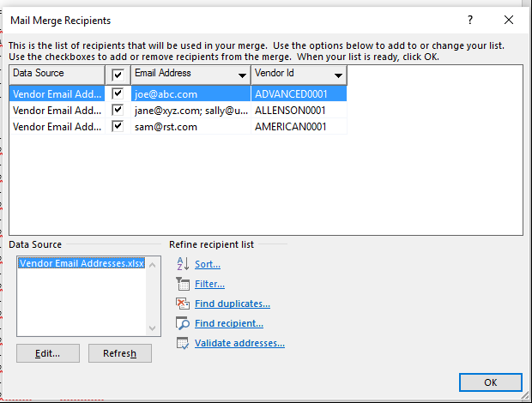
Task: Open the Vendor Id column dropdown arrow
Action: coord(338,75)
